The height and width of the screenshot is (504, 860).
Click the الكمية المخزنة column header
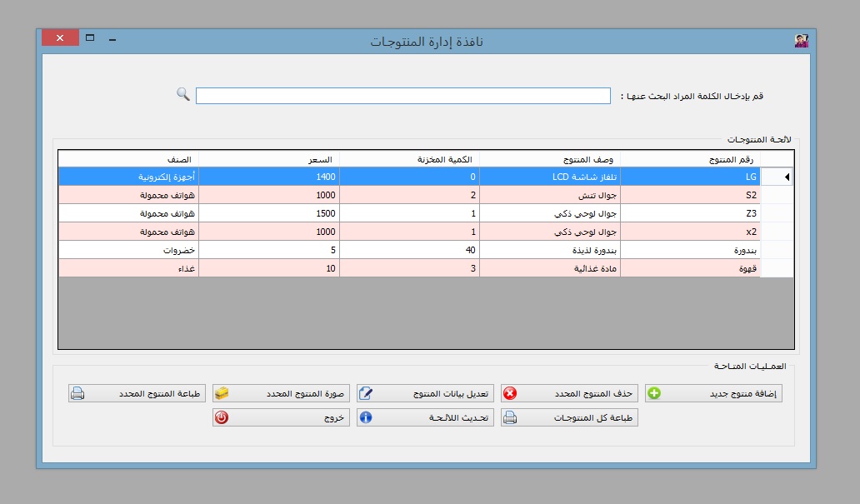409,159
